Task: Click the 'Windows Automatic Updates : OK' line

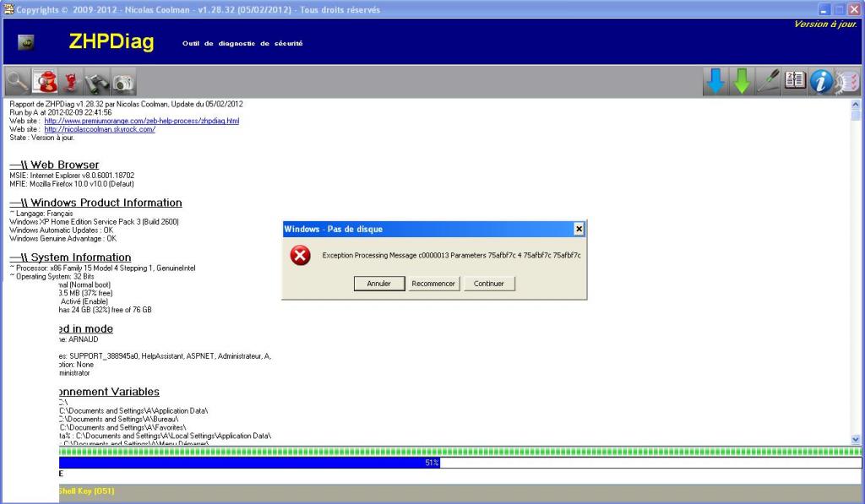Action: (61, 230)
